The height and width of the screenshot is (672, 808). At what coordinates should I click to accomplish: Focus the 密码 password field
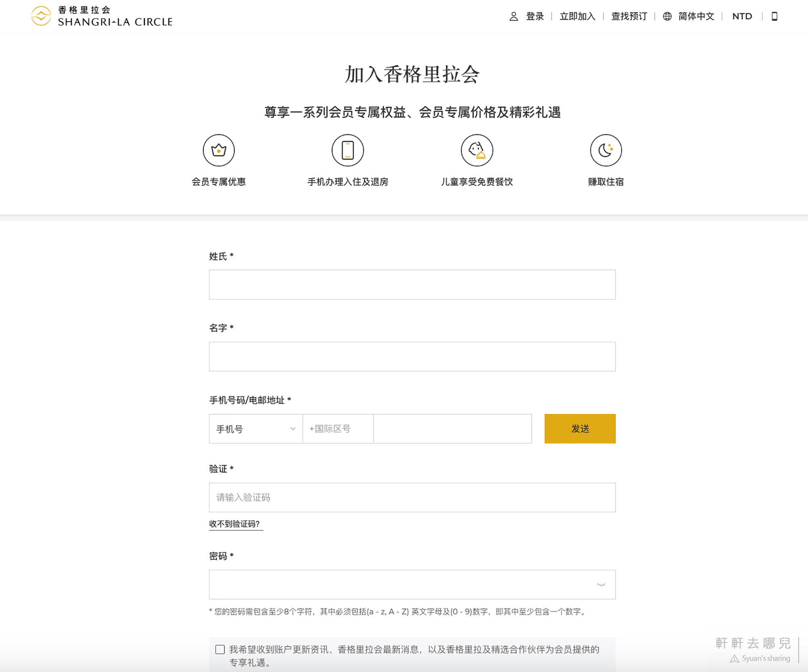(x=412, y=585)
